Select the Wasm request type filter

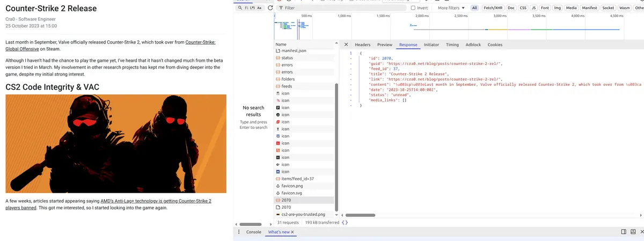(625, 8)
